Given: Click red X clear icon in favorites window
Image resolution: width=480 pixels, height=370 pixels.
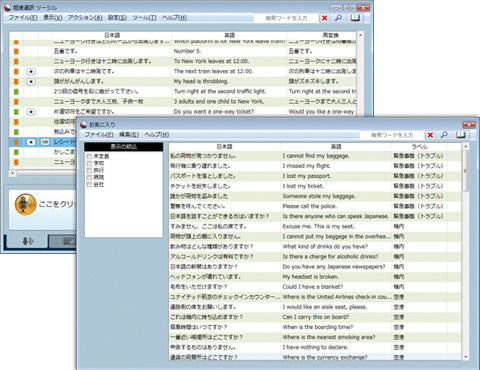Looking at the screenshot, I should (x=430, y=135).
